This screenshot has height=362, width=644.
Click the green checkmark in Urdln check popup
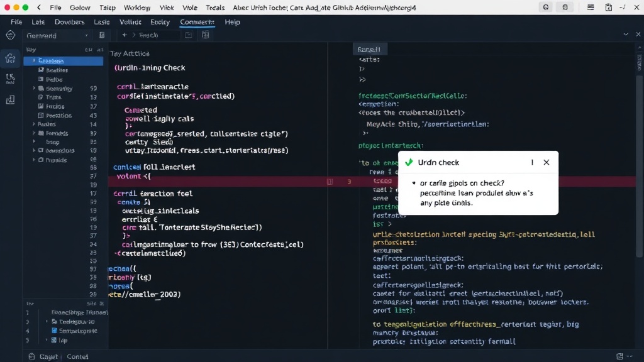click(x=409, y=162)
